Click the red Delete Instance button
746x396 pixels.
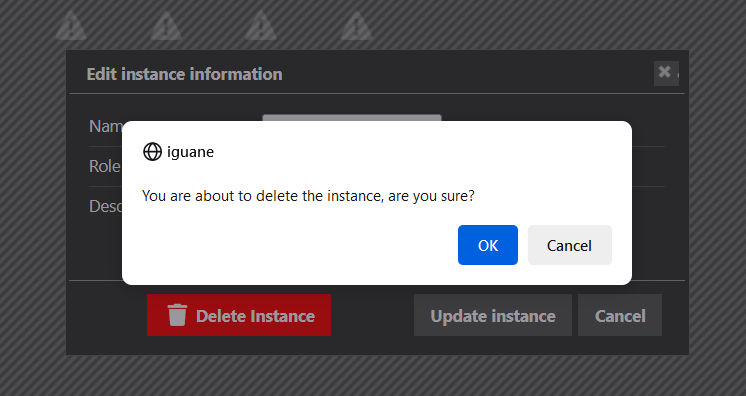pos(239,315)
